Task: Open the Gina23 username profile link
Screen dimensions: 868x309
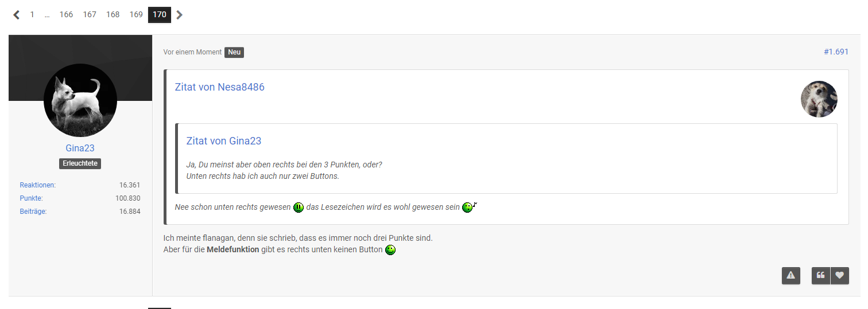Action: pyautogui.click(x=80, y=148)
